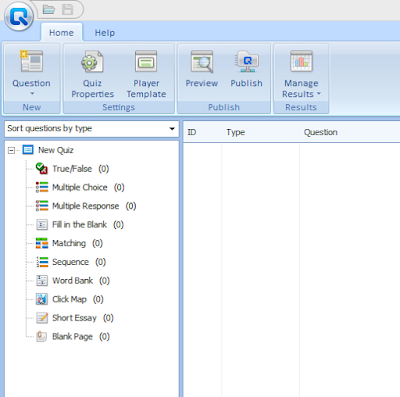This screenshot has height=397, width=400.
Task: Click the Short Essay type icon
Action: click(42, 318)
